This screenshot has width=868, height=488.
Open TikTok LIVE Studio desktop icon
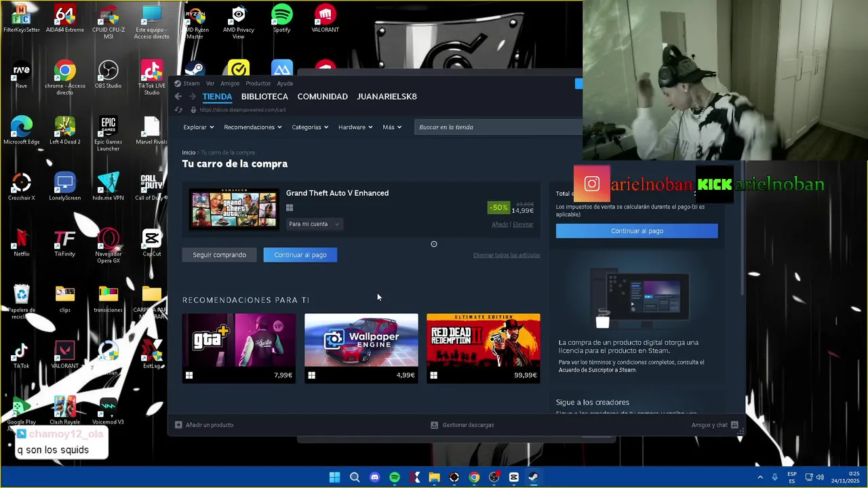point(151,77)
